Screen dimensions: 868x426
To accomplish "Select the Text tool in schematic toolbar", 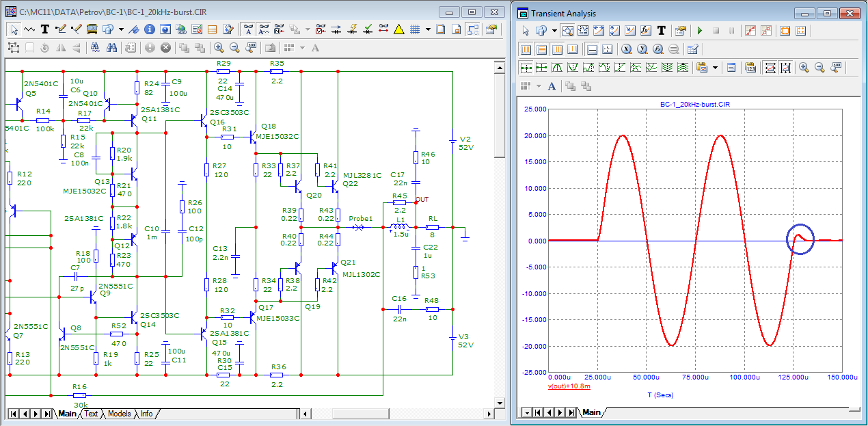I will tap(45, 29).
